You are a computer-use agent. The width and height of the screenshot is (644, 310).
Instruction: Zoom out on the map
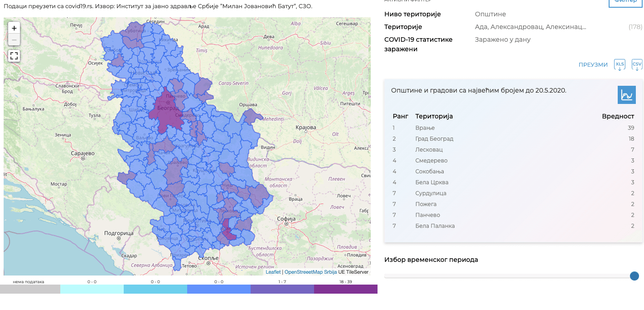point(14,40)
